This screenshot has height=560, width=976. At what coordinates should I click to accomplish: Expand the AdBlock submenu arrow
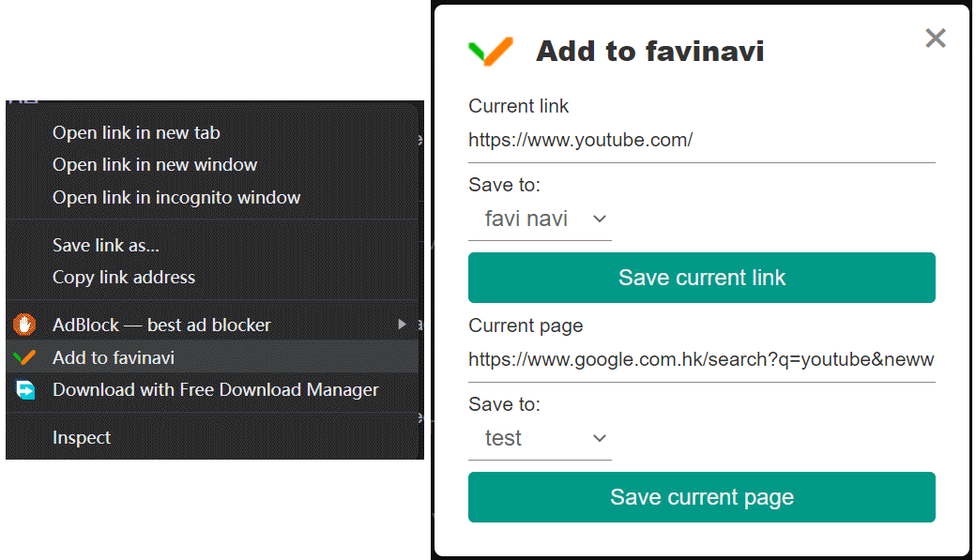click(402, 324)
